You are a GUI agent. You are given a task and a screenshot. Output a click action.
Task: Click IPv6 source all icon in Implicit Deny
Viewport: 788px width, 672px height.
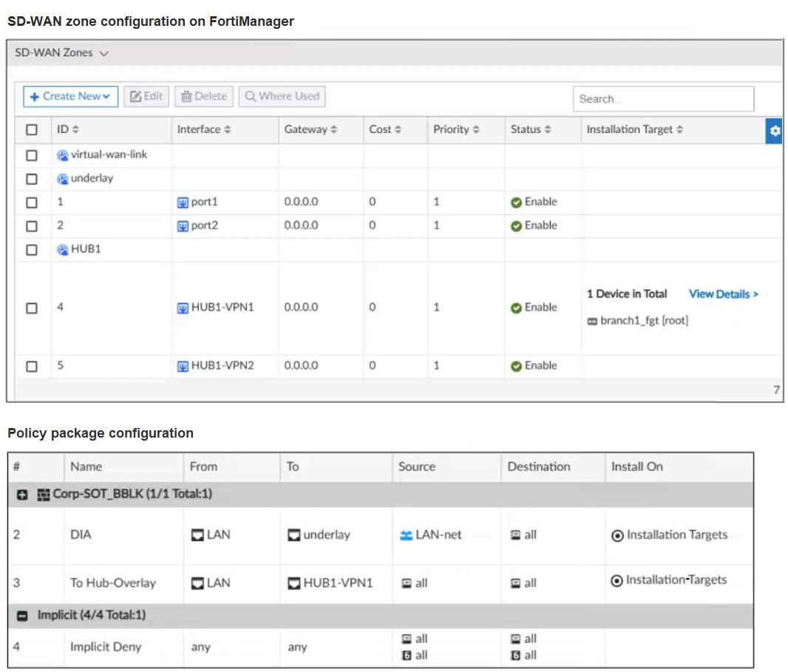pos(407,656)
